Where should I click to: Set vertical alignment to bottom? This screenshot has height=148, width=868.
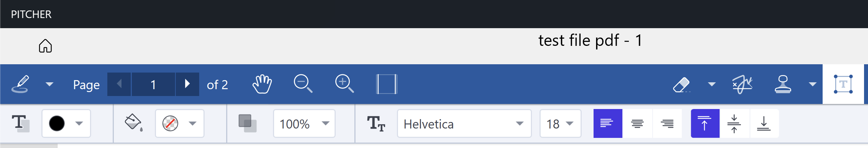click(x=764, y=123)
